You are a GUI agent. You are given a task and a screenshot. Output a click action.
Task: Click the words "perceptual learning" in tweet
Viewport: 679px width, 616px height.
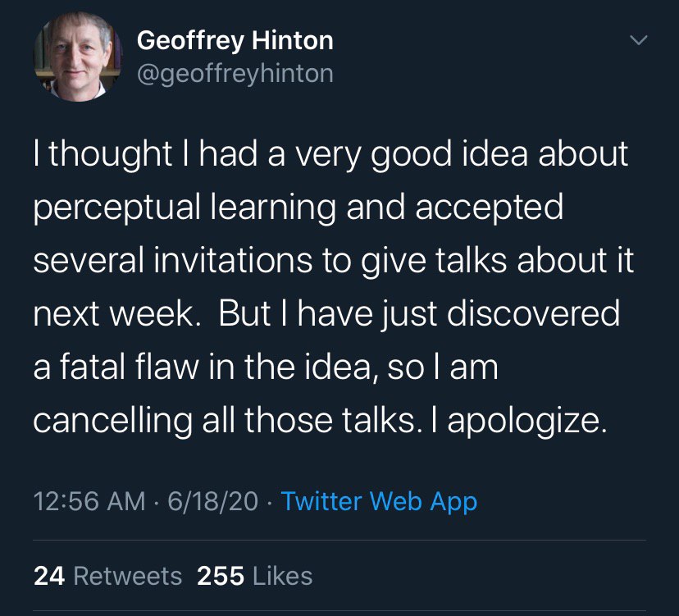pos(185,208)
